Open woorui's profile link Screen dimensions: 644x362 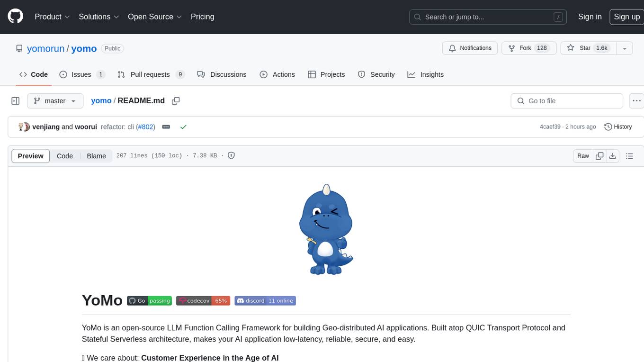(86, 127)
